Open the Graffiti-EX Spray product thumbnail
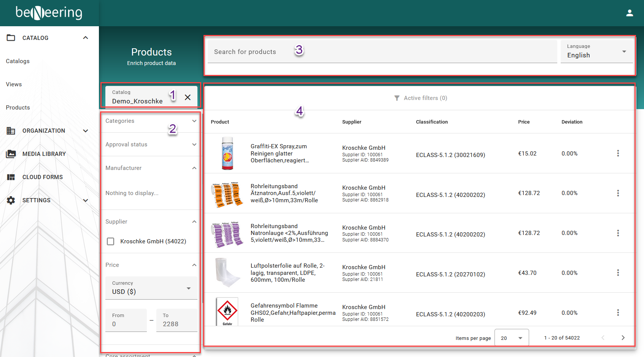This screenshot has height=357, width=644. (227, 153)
